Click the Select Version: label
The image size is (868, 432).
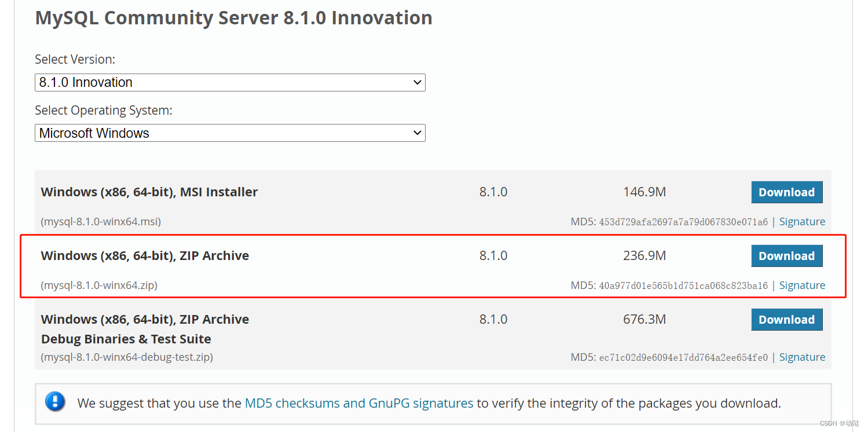[x=75, y=60]
